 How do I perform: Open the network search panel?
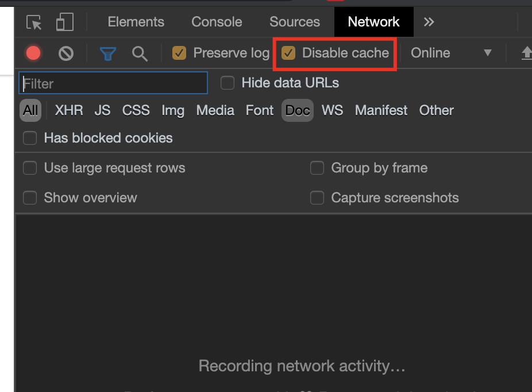point(140,53)
